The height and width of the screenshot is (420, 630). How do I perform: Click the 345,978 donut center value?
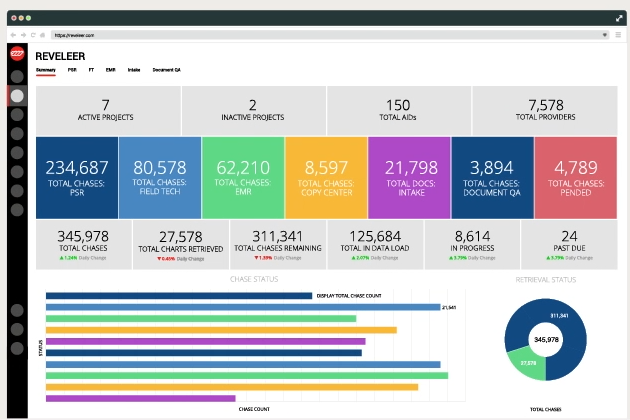(546, 340)
